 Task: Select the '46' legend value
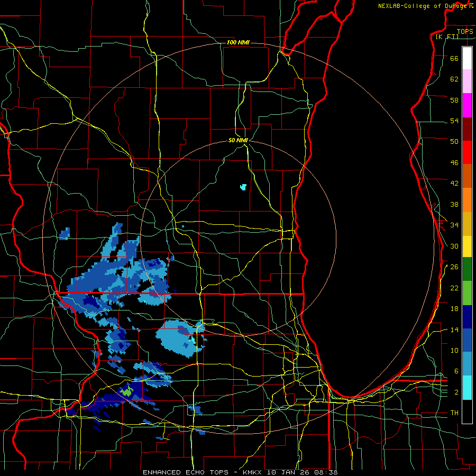click(454, 163)
